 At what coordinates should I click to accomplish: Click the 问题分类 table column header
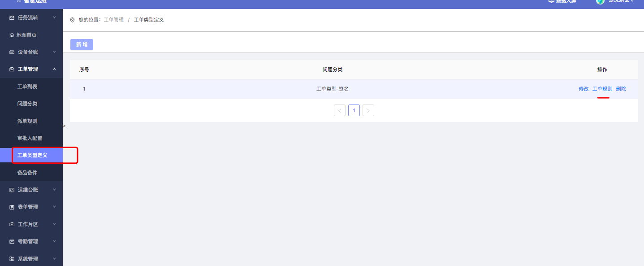click(333, 70)
